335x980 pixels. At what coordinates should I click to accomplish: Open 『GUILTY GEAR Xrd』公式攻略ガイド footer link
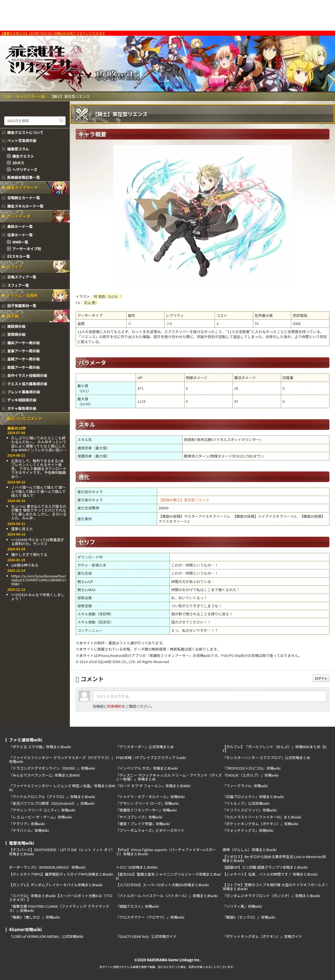[x=146, y=937]
